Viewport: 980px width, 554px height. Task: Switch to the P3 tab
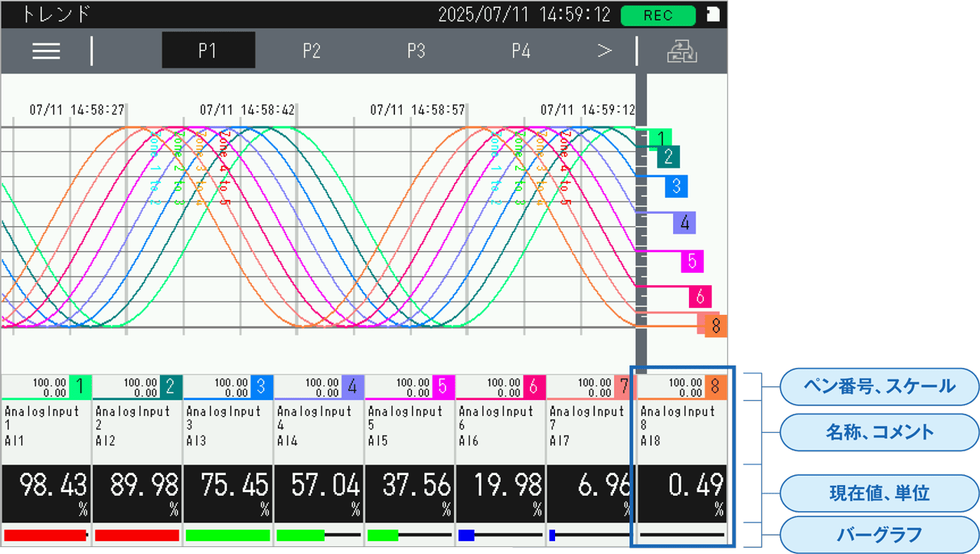416,51
